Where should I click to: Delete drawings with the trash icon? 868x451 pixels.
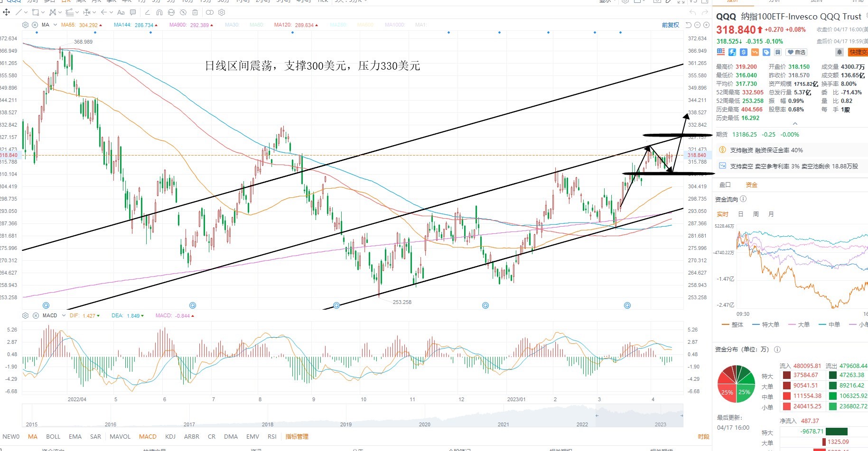click(x=195, y=12)
